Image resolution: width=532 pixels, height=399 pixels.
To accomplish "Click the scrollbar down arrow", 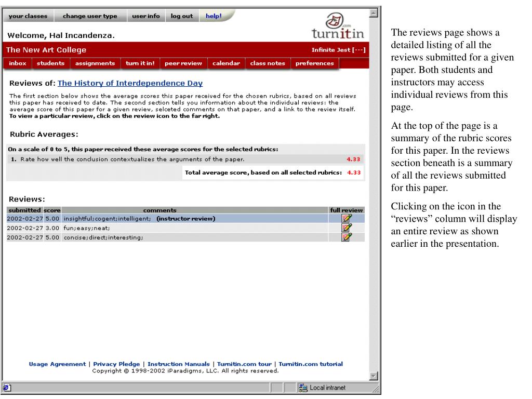I will coord(374,376).
